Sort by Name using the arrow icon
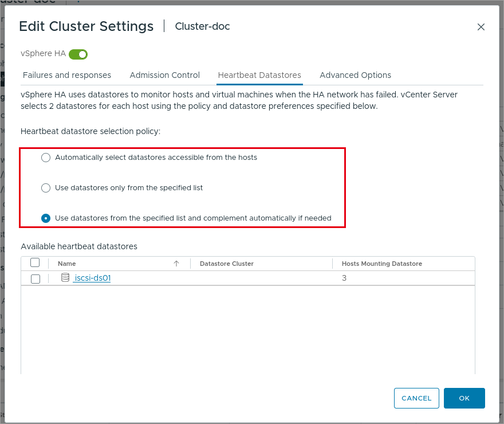This screenshot has height=424, width=504. tap(176, 264)
